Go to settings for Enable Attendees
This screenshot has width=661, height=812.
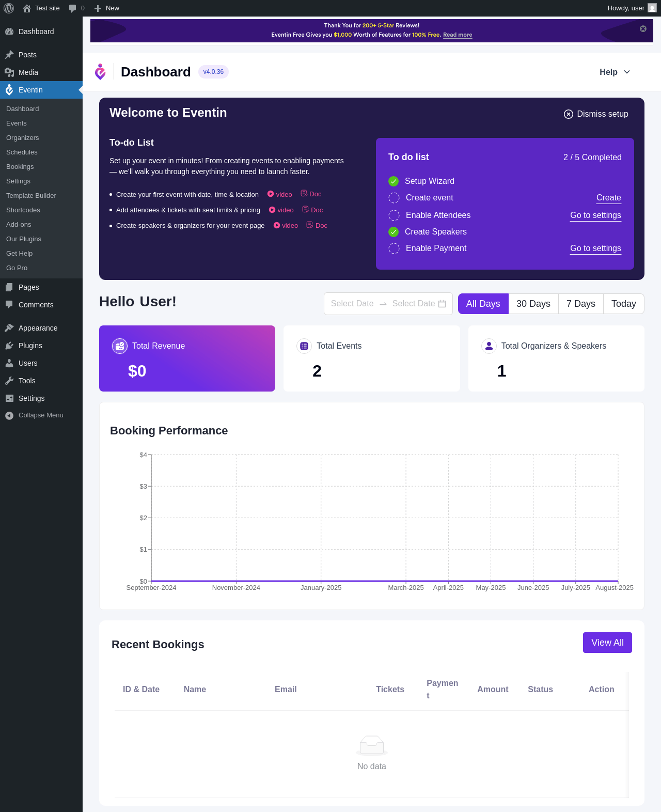click(595, 215)
